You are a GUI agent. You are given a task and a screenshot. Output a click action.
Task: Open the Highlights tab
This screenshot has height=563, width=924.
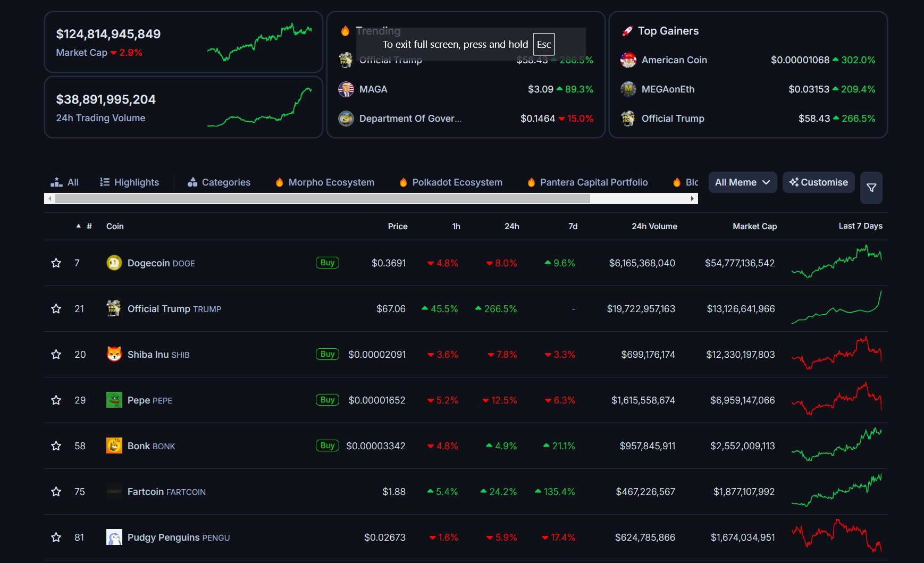[x=129, y=182]
